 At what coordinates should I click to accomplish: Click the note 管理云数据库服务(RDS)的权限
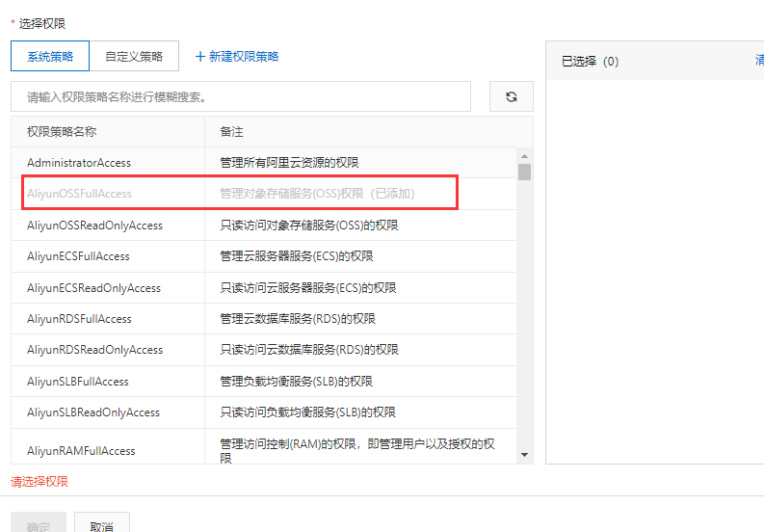[298, 318]
